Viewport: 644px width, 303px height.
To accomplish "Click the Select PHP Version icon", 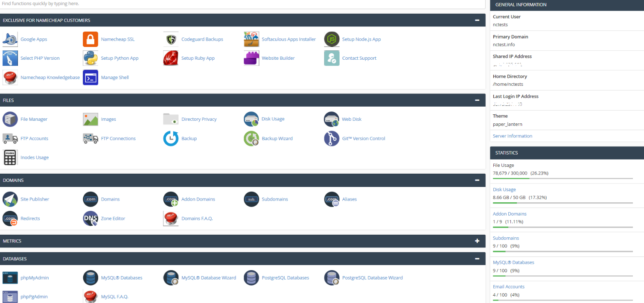I will 10,58.
